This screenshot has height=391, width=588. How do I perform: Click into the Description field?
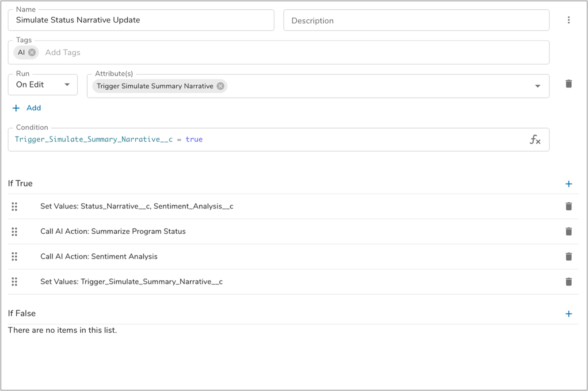coord(416,21)
